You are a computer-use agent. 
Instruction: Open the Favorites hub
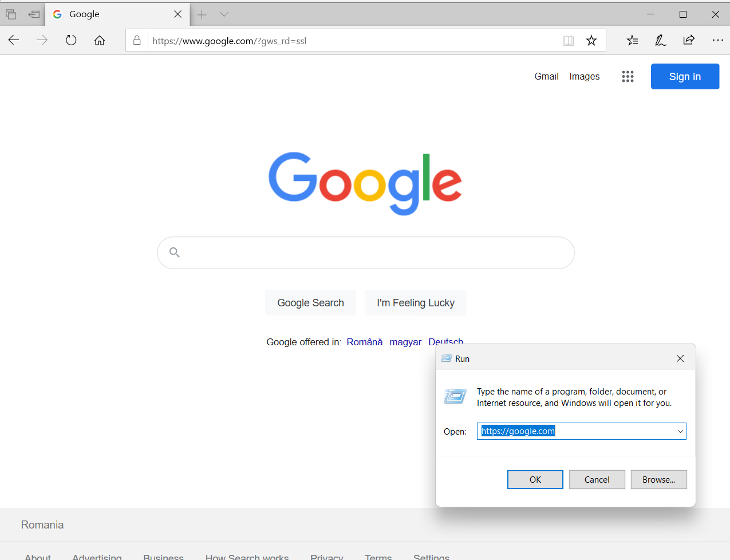coord(632,40)
